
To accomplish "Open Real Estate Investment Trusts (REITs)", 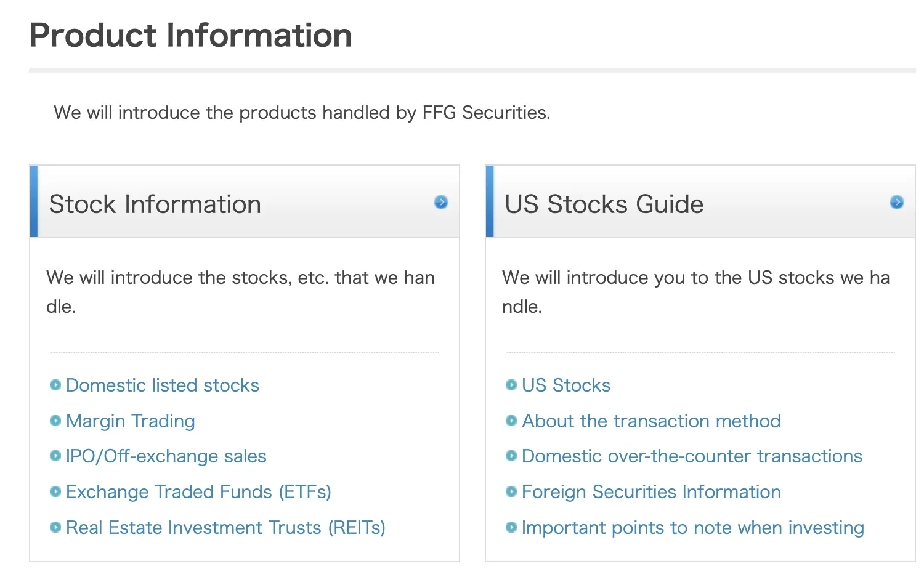I will pyautogui.click(x=225, y=528).
